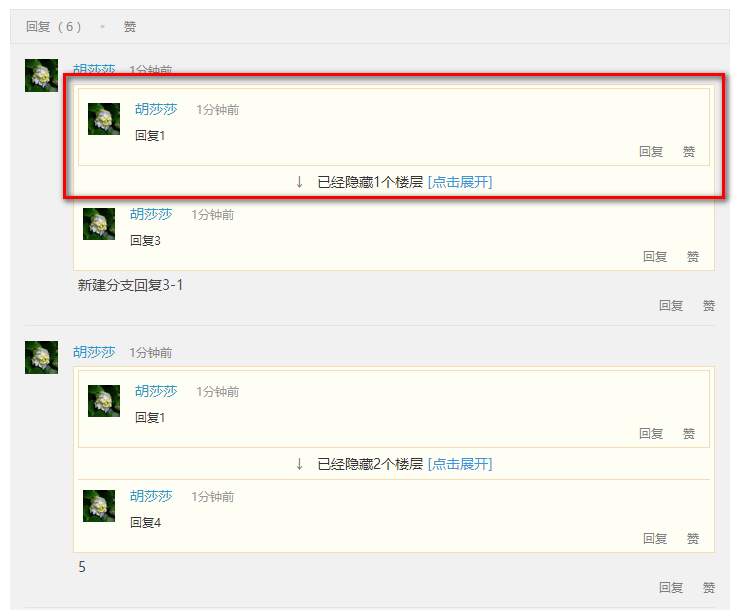Like the first 回复1 nested comment
Screen dimensions: 743x610
point(689,152)
